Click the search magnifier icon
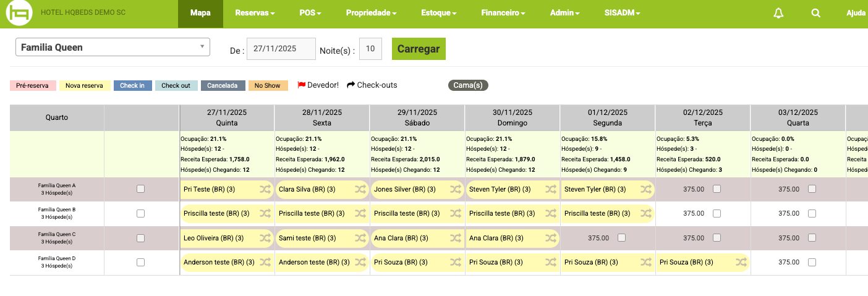 [815, 13]
